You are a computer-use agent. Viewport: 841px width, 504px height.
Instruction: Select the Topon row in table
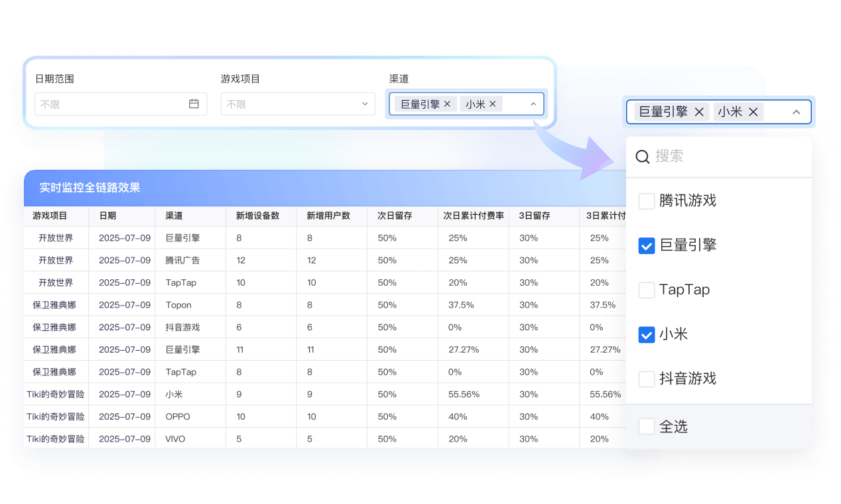[178, 305]
